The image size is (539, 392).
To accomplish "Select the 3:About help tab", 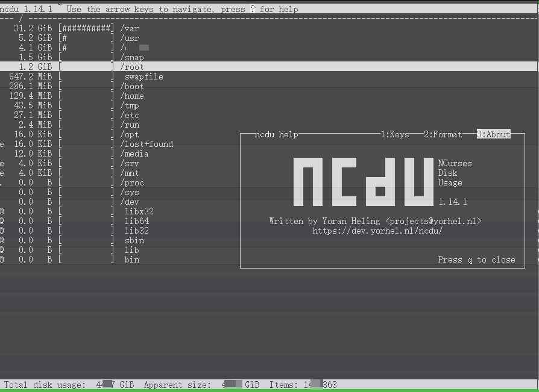I will tap(494, 134).
